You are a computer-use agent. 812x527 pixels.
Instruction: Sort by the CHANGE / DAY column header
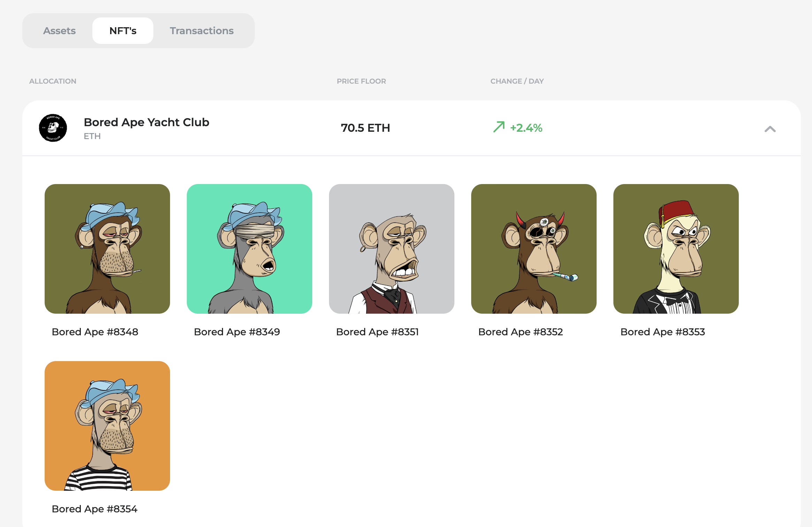517,81
